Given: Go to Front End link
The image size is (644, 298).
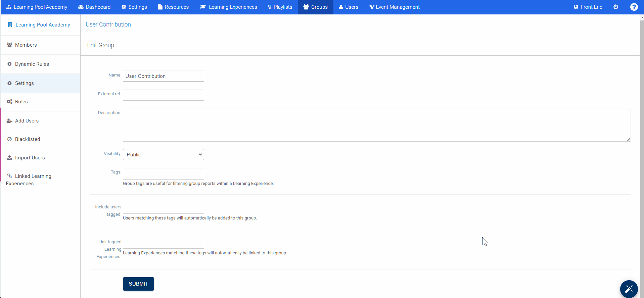Looking at the screenshot, I should tap(588, 7).
